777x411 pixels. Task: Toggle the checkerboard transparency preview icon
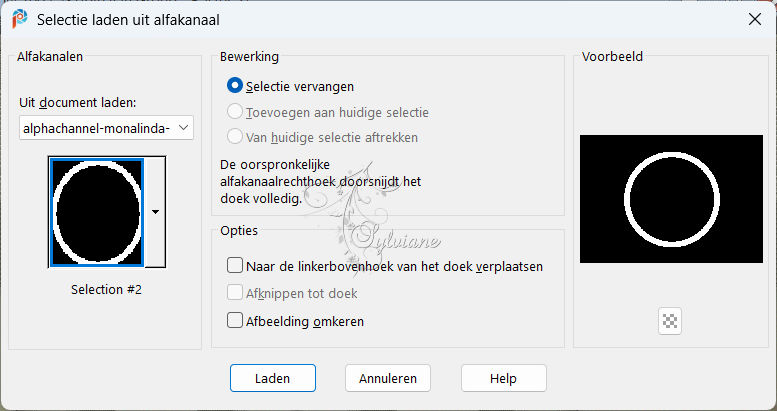pos(670,321)
